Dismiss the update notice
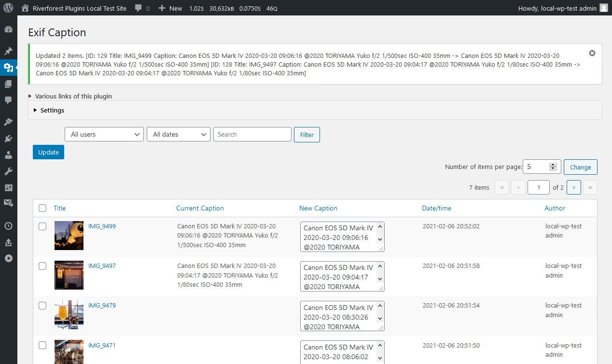This screenshot has width=612, height=364. pyautogui.click(x=592, y=53)
